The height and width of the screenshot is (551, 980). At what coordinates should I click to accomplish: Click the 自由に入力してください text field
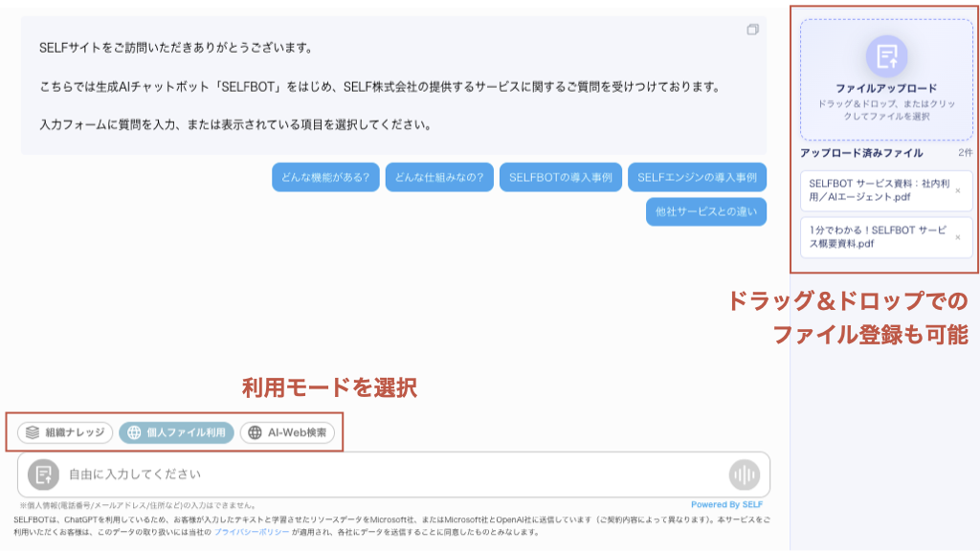[x=383, y=474]
